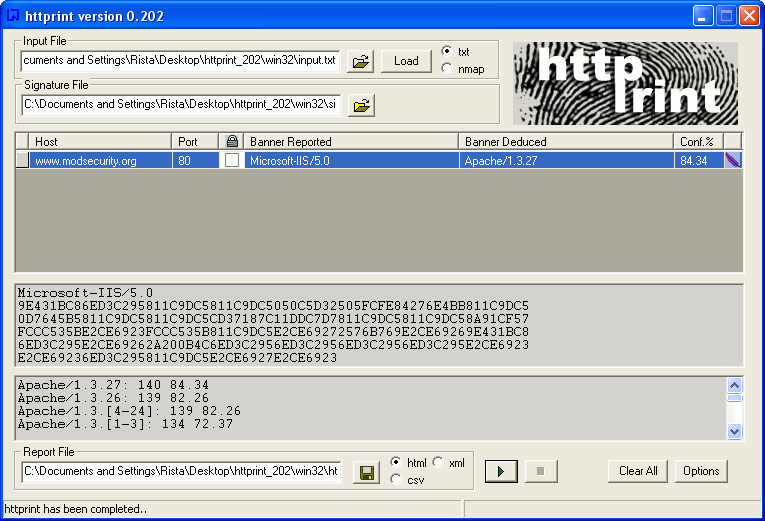765x521 pixels.
Task: Sort by Host column header
Action: tap(100, 141)
